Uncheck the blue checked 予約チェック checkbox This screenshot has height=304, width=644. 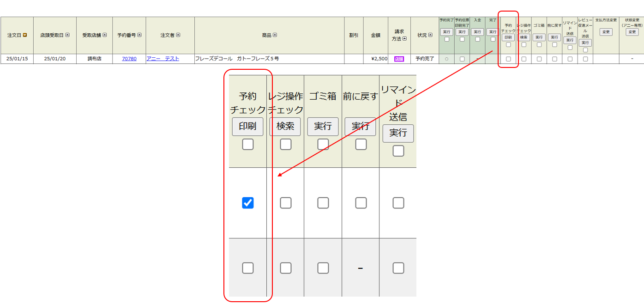click(x=248, y=203)
